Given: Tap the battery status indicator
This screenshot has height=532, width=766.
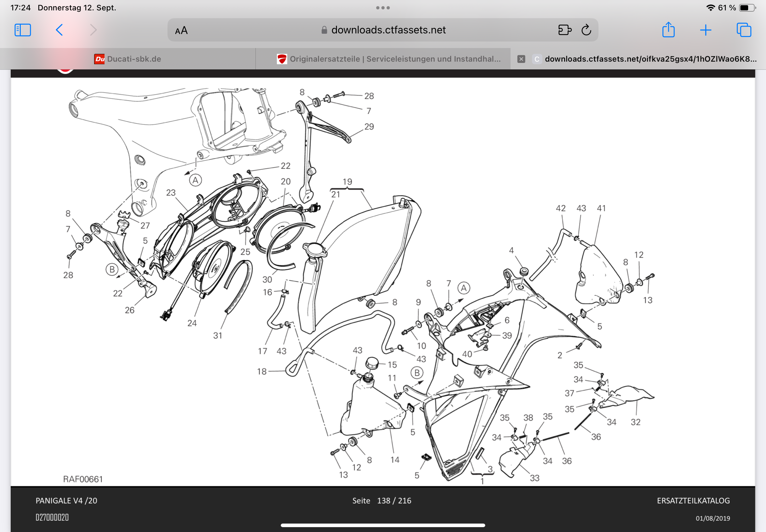Looking at the screenshot, I should click(x=747, y=8).
